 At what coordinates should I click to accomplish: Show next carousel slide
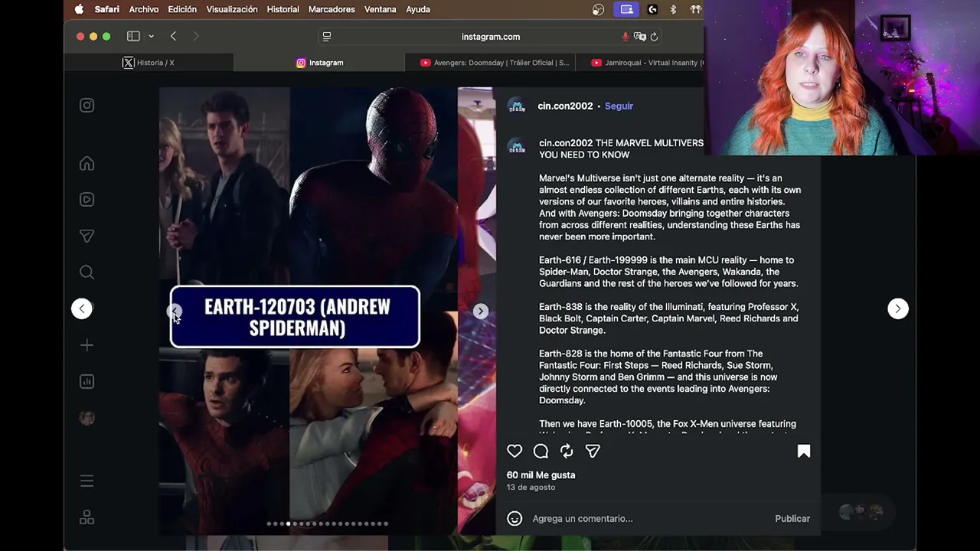click(x=480, y=311)
